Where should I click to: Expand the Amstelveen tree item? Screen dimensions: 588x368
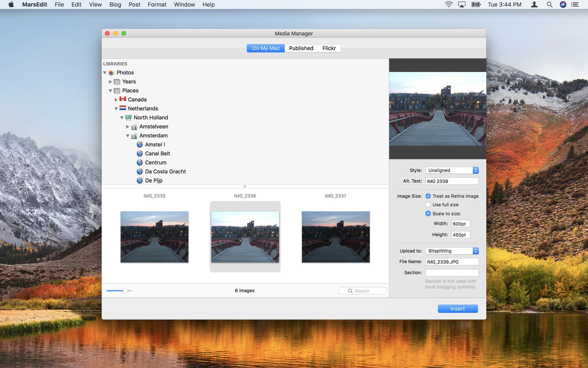point(128,127)
